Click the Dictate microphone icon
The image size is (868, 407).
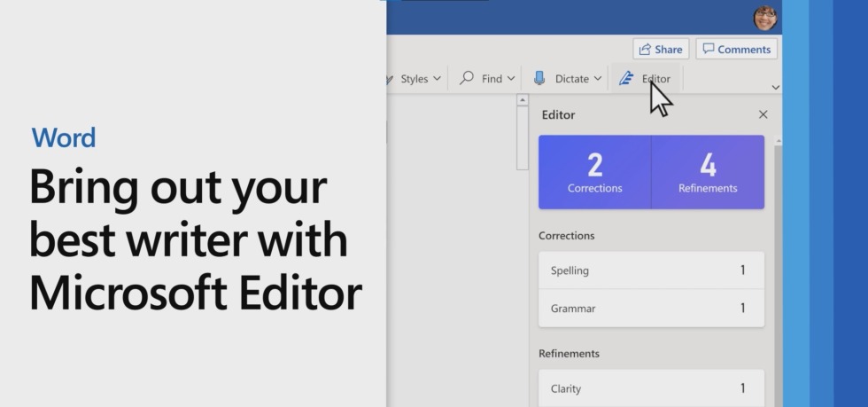pos(539,78)
